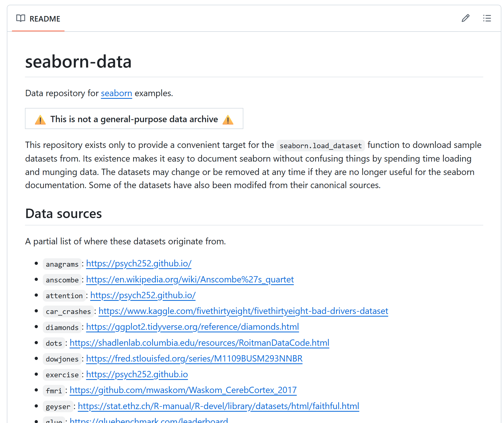Open the Anscombe's quartet Wikipedia link
The image size is (504, 423).
[x=190, y=280]
